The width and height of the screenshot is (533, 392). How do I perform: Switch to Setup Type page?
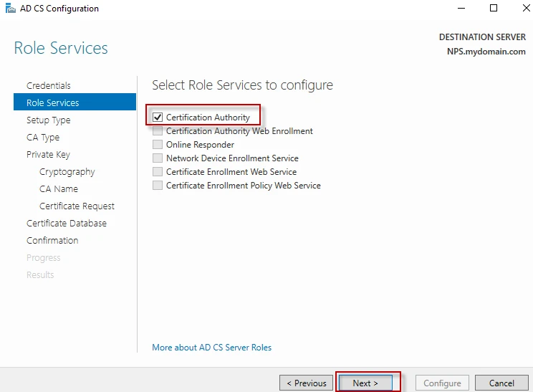49,120
